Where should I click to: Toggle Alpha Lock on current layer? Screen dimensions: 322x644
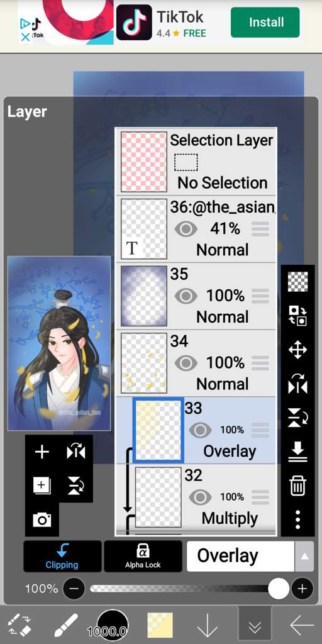click(x=143, y=556)
